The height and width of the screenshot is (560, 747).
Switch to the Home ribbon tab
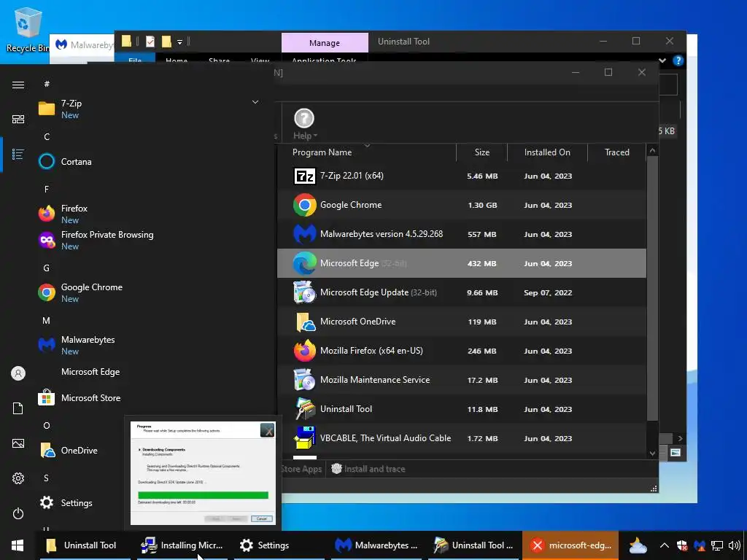pyautogui.click(x=177, y=60)
